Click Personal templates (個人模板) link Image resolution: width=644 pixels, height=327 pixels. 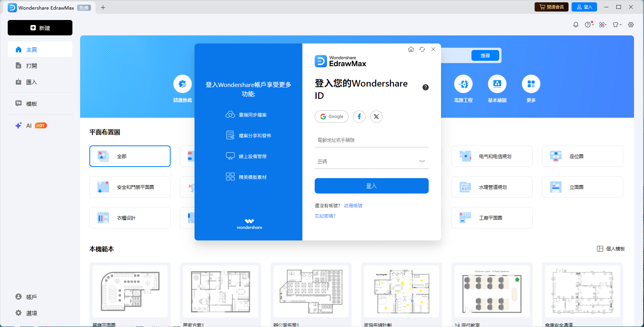611,249
